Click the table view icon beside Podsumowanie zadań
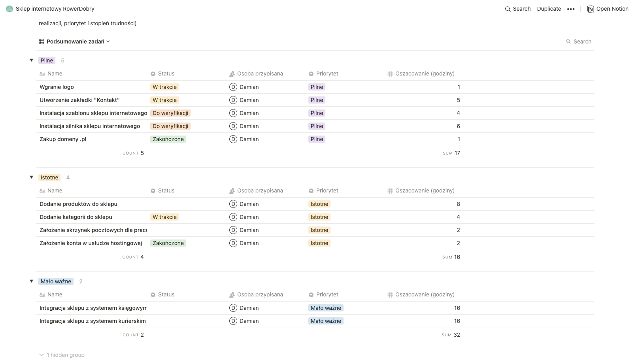The width and height of the screenshot is (629, 364). coord(42,41)
